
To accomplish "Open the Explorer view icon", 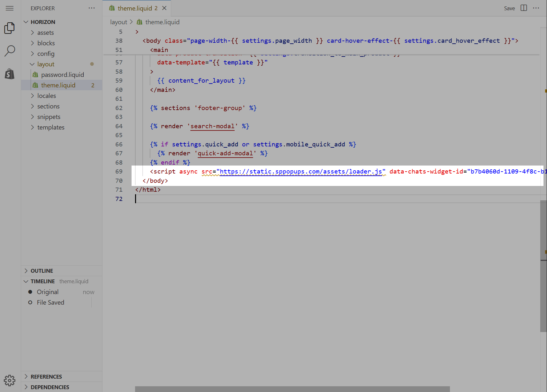I will [x=10, y=28].
